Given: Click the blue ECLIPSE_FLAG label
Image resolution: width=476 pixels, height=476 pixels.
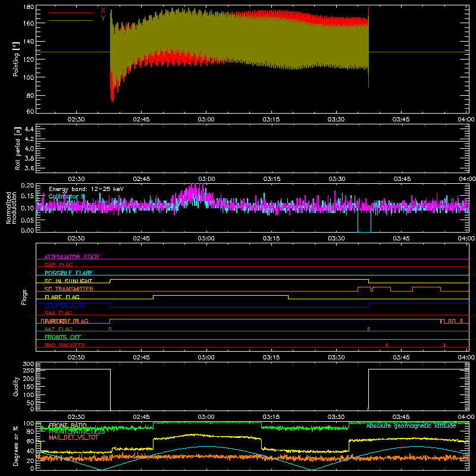Looking at the screenshot, I should 65,305.
